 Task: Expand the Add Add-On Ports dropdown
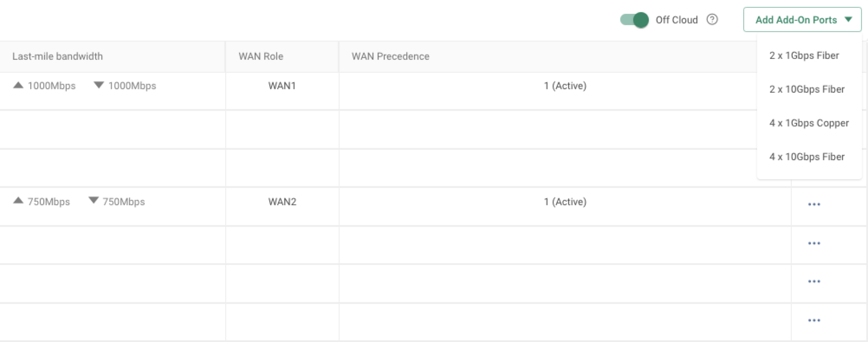tap(802, 19)
